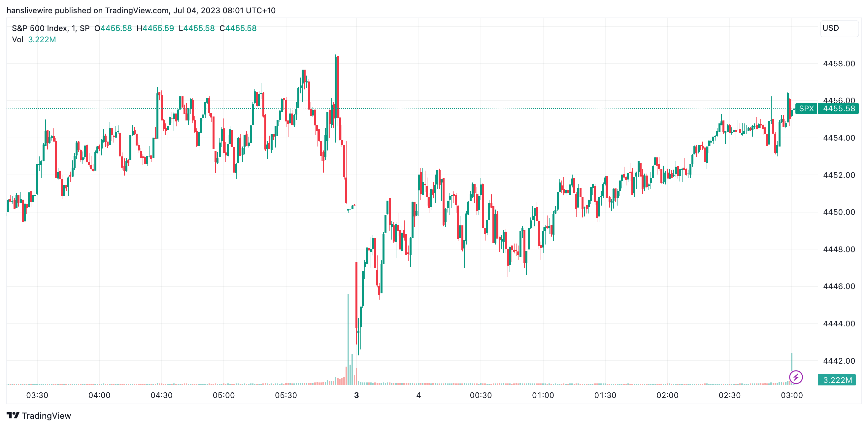The width and height of the screenshot is (868, 427).
Task: Click the Vol indicator legend label
Action: tap(17, 39)
